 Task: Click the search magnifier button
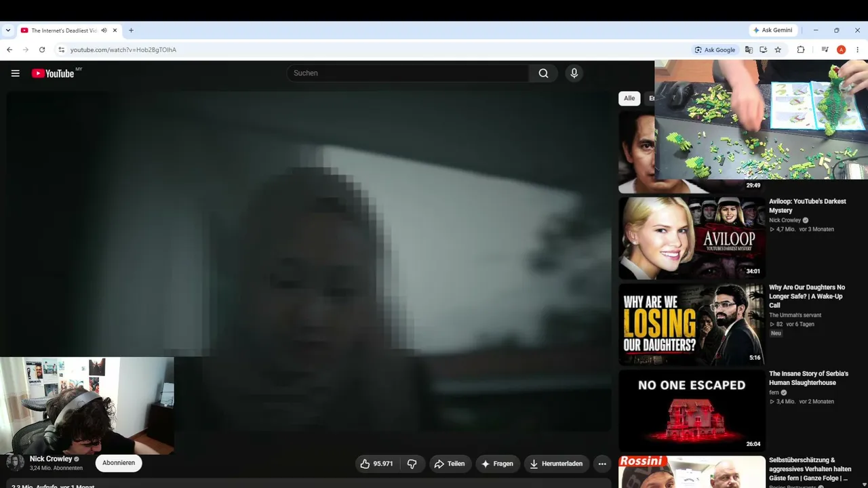tap(543, 73)
